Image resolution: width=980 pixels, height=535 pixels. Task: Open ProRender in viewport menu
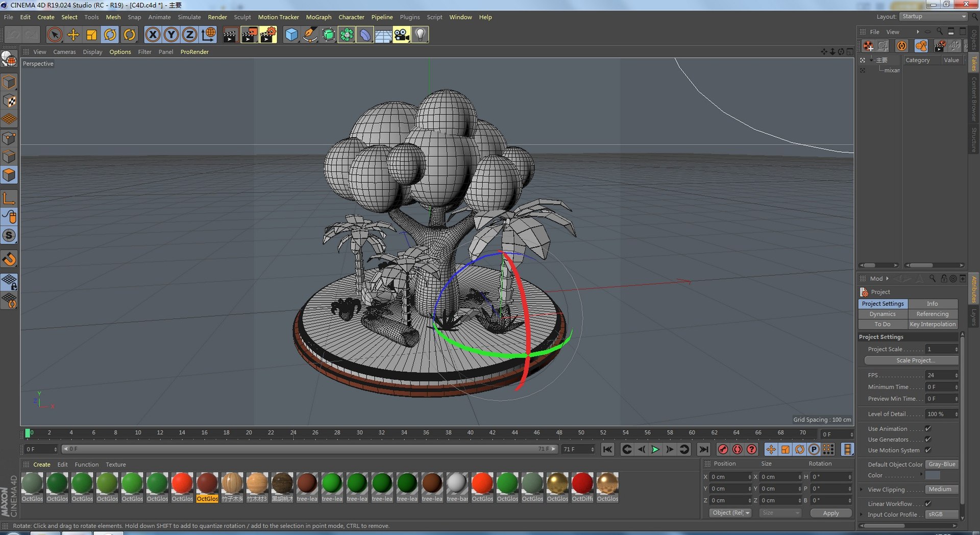(194, 52)
